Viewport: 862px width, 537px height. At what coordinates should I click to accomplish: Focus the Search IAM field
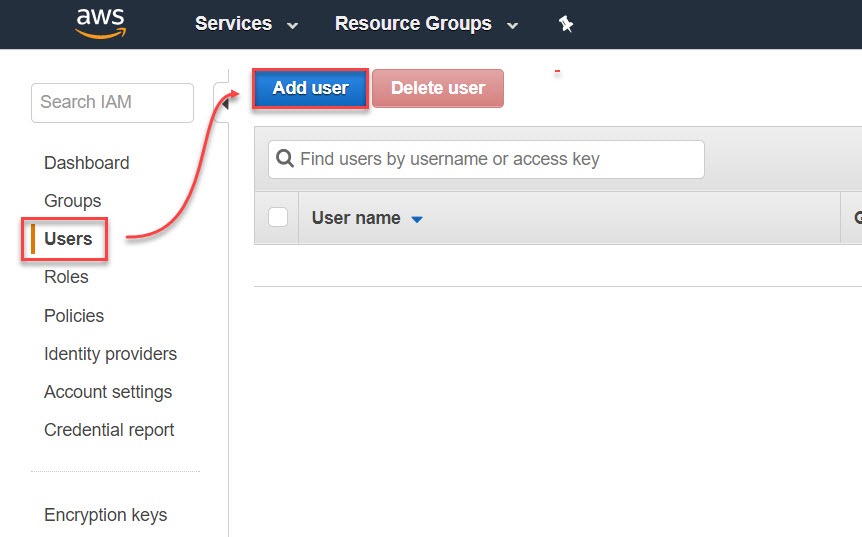click(112, 102)
